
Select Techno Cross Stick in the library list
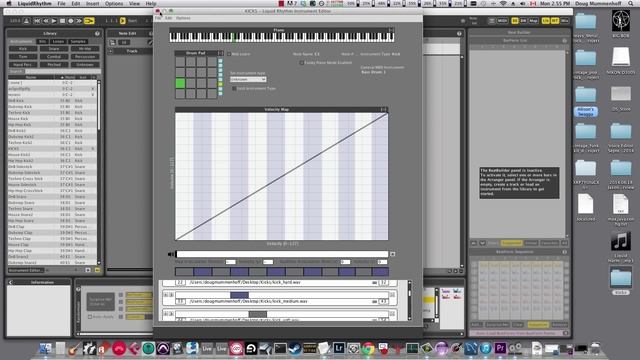[52, 179]
